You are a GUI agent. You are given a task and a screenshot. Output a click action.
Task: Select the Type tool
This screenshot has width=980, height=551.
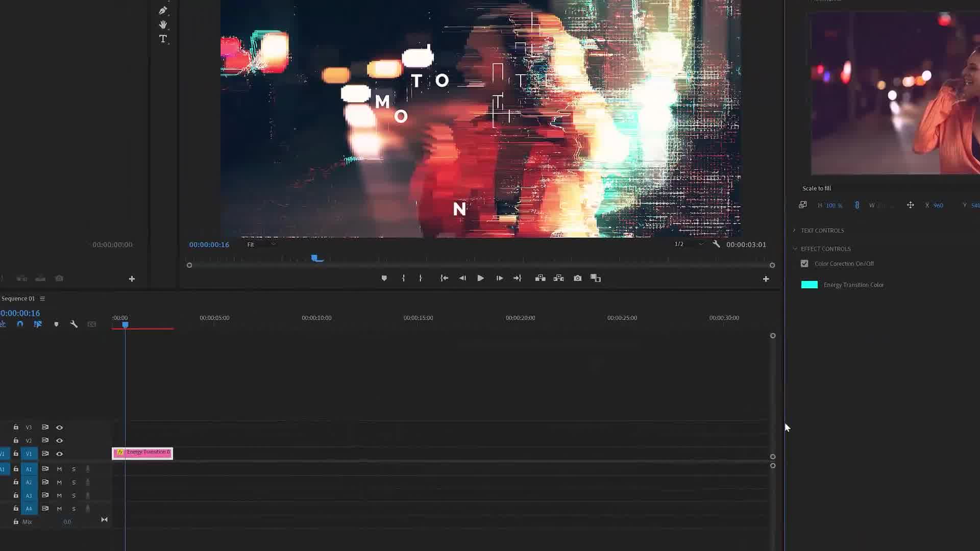[163, 39]
